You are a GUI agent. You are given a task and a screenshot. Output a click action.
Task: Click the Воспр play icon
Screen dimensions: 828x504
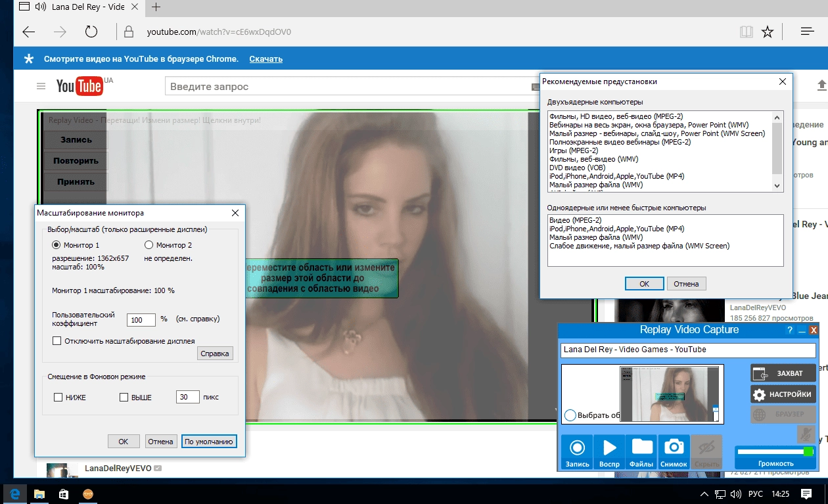coord(609,452)
